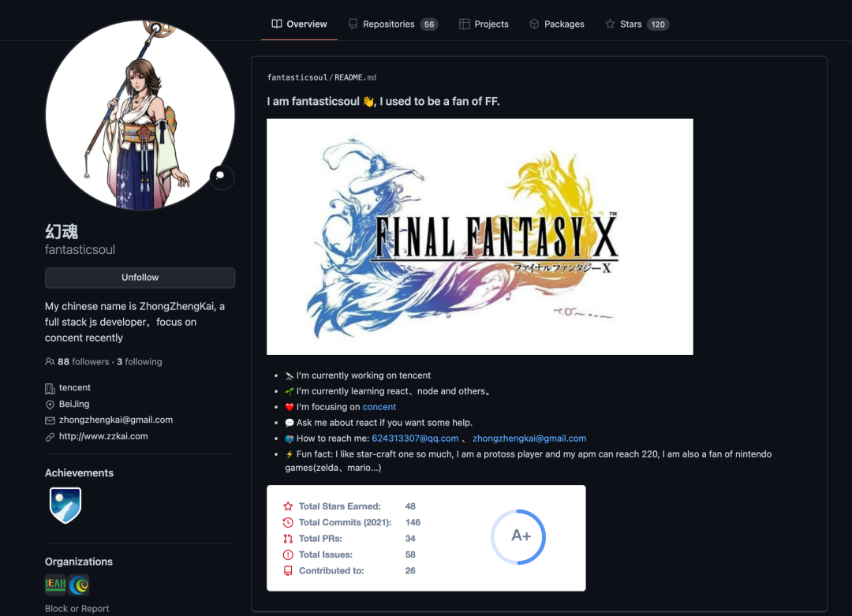Screen dimensions: 852x616
Task: Click the Organizations heading
Action: point(79,562)
